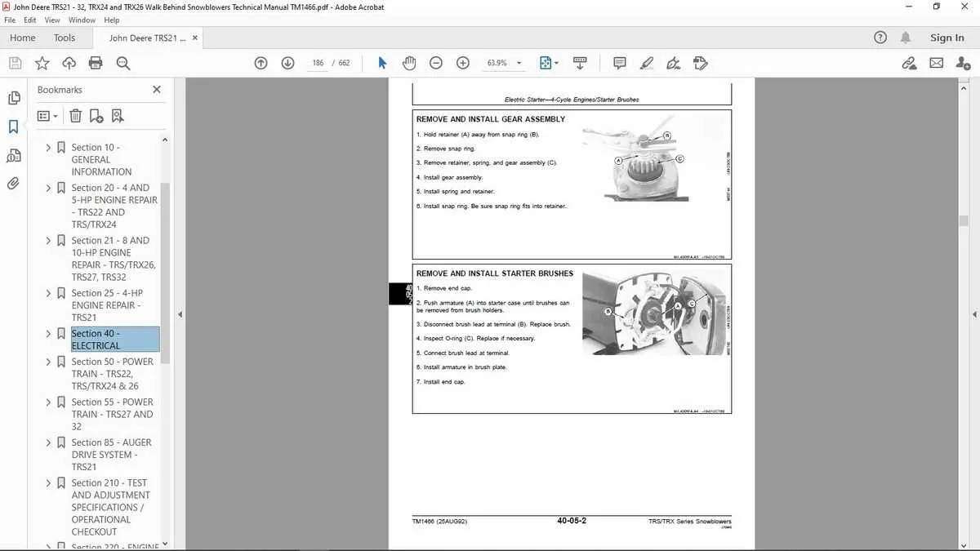
Task: Close the Bookmarks panel
Action: (x=157, y=90)
